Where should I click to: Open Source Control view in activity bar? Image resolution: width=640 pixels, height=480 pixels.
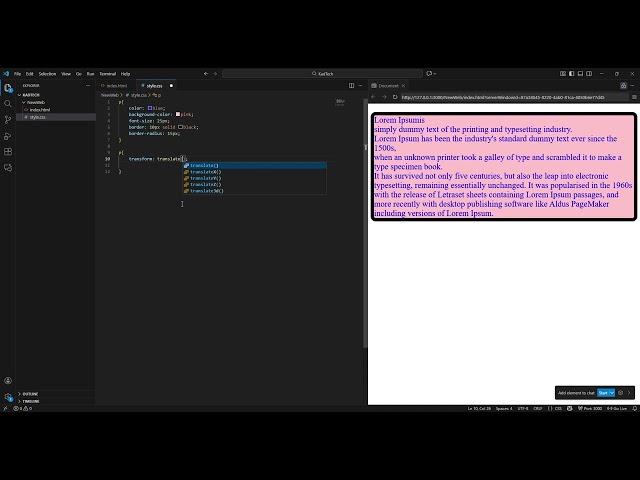coord(8,120)
